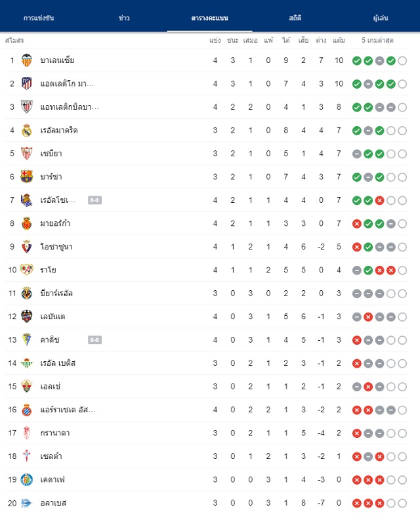Click the 0-0 badge beside Cádiz
The width and height of the screenshot is (420, 522).
94,340
